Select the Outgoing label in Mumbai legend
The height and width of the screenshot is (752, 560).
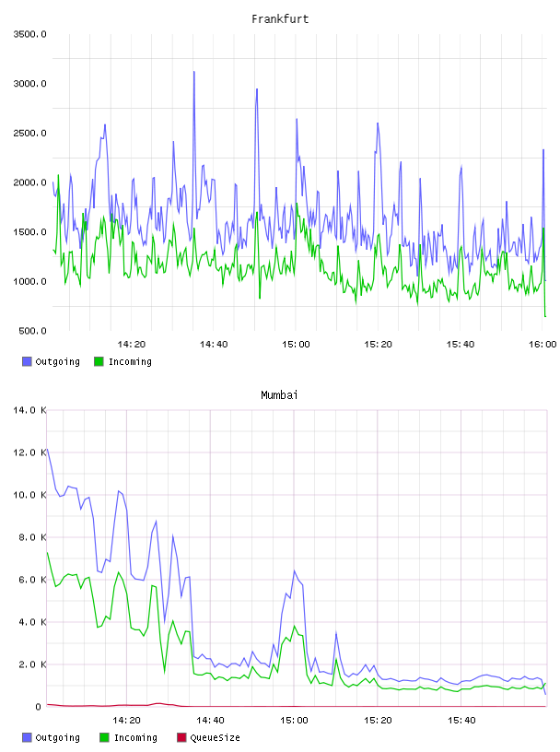pos(57,737)
